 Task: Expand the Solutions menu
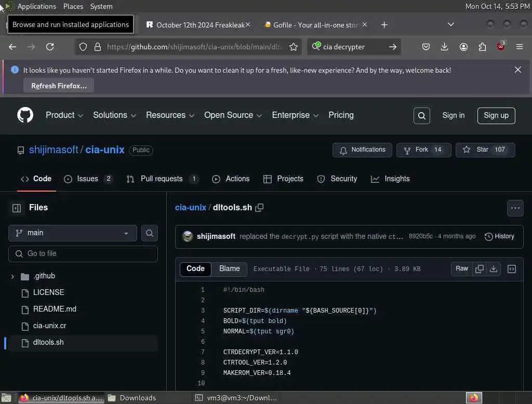click(115, 115)
